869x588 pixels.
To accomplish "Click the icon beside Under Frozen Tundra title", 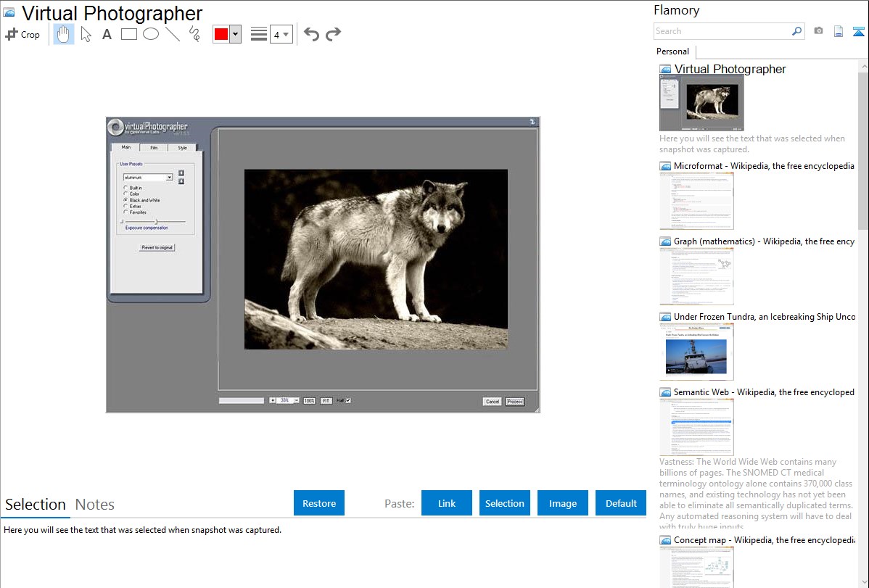I will [665, 317].
